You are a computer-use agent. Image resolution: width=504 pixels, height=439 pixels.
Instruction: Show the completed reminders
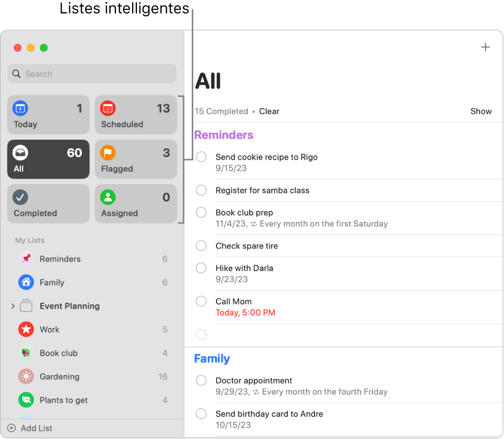pos(480,112)
